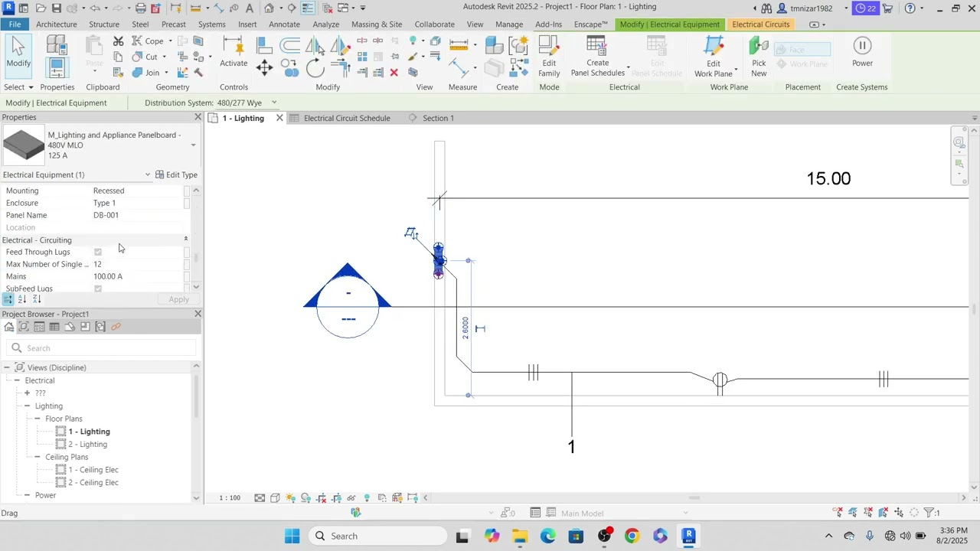Toggle Temporary Hide/Isolate glasses icon
The width and height of the screenshot is (980, 551).
351,498
